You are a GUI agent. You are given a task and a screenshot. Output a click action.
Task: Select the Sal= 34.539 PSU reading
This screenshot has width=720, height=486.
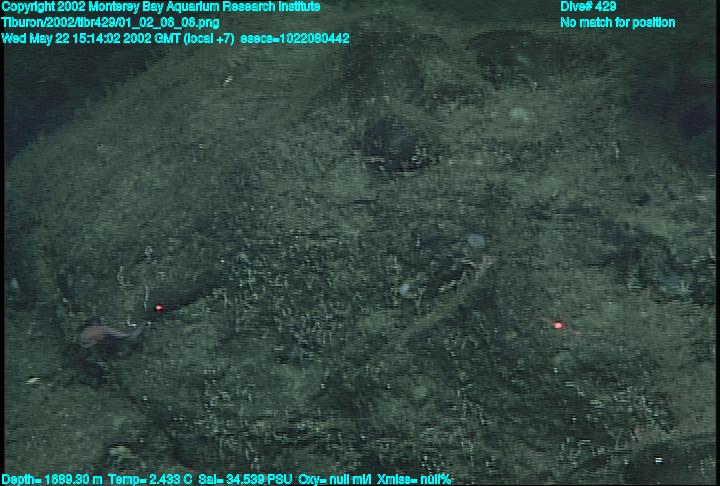click(x=245, y=480)
